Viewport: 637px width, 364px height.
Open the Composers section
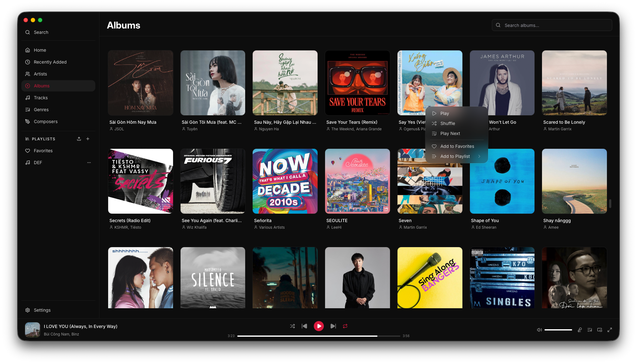[58, 122]
